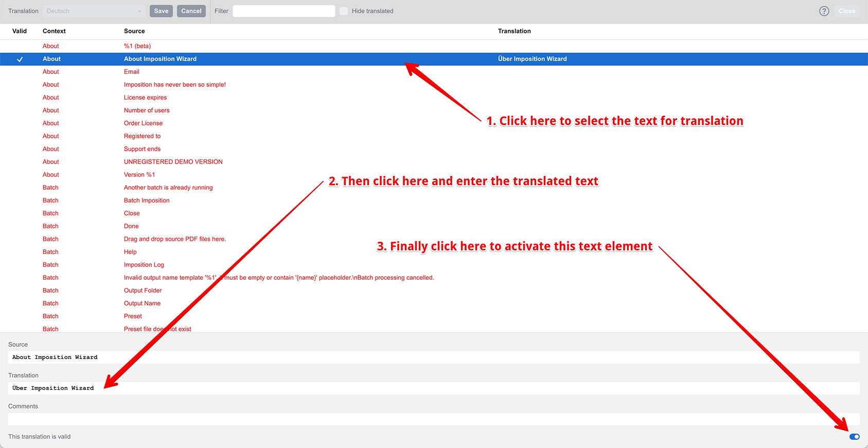Image resolution: width=868 pixels, height=448 pixels.
Task: Sort by the Translation column header
Action: pyautogui.click(x=515, y=31)
